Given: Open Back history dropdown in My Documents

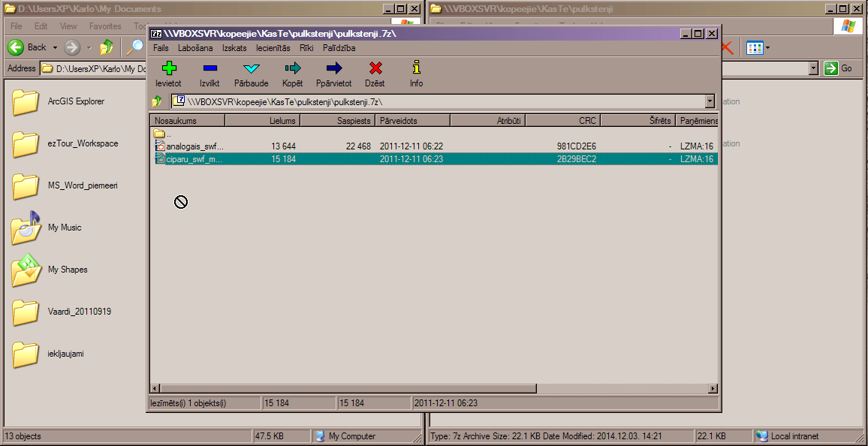Looking at the screenshot, I should [x=54, y=47].
